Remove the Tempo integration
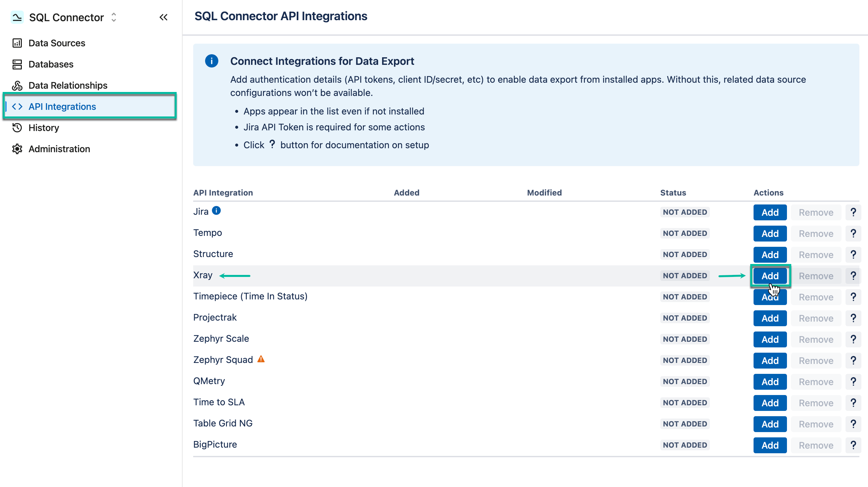The image size is (868, 487). coord(816,233)
